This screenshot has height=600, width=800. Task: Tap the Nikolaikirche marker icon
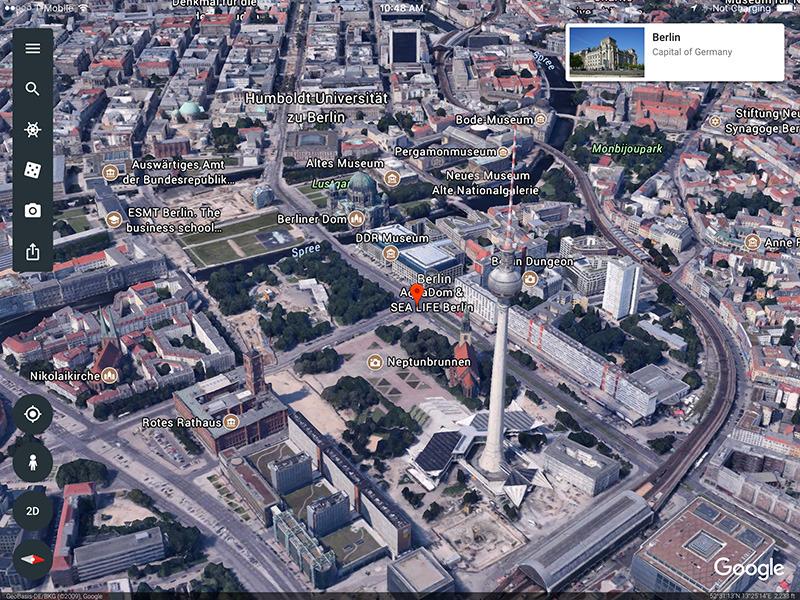click(x=109, y=376)
